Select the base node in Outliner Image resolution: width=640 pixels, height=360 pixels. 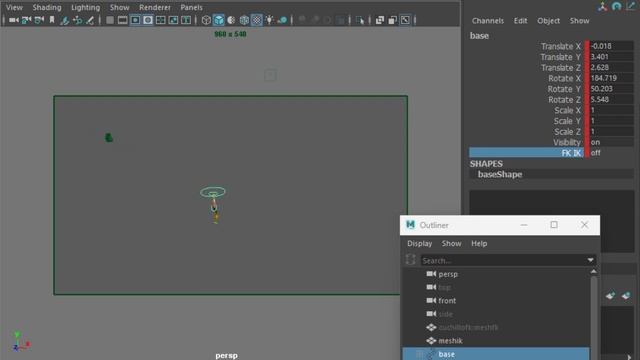click(496, 354)
